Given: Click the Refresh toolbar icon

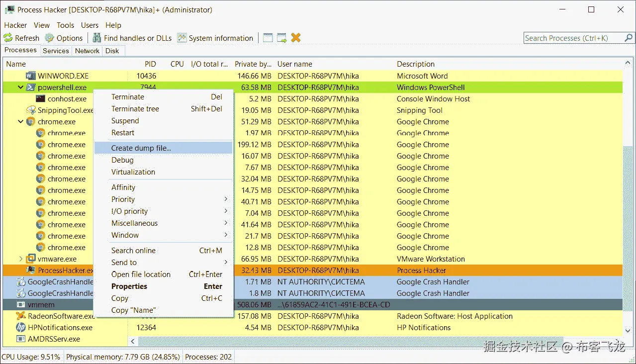Looking at the screenshot, I should (x=8, y=38).
